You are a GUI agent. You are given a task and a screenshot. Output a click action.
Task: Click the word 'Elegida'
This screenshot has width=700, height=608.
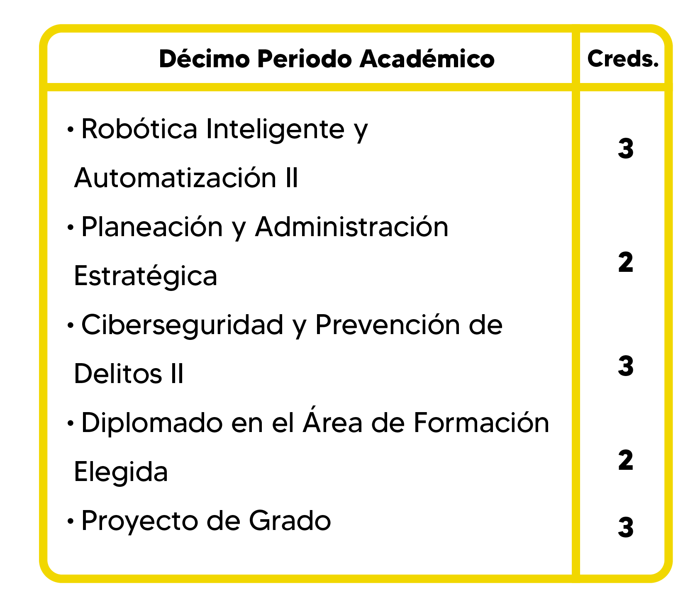tap(121, 472)
